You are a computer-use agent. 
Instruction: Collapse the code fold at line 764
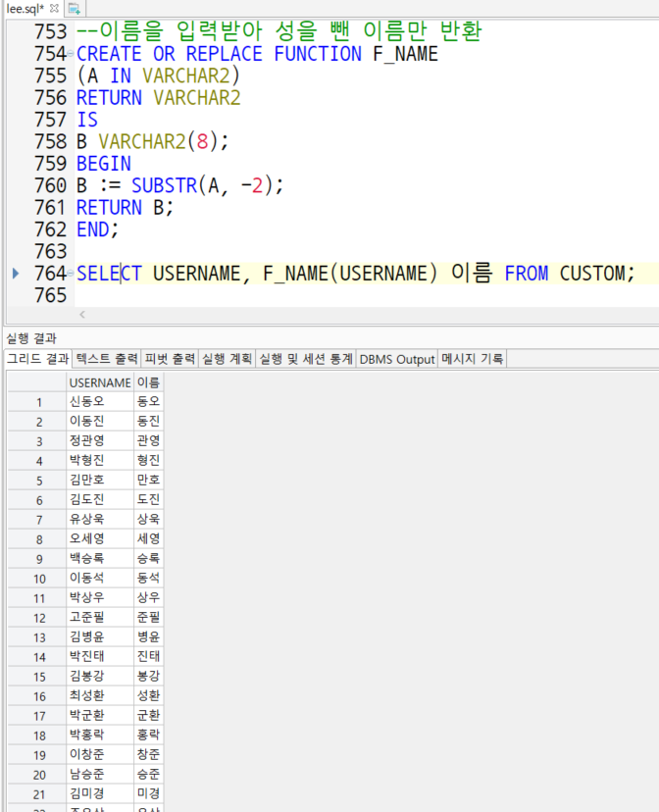71,274
